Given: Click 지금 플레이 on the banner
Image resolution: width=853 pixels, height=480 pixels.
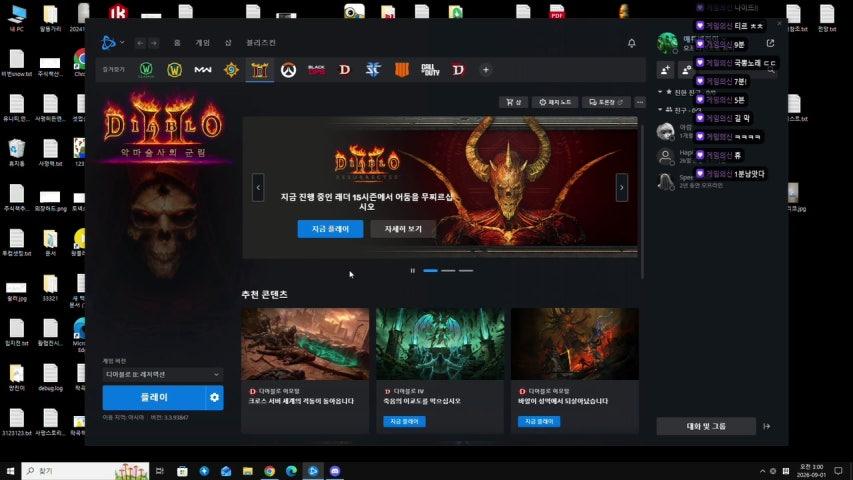Looking at the screenshot, I should [330, 229].
